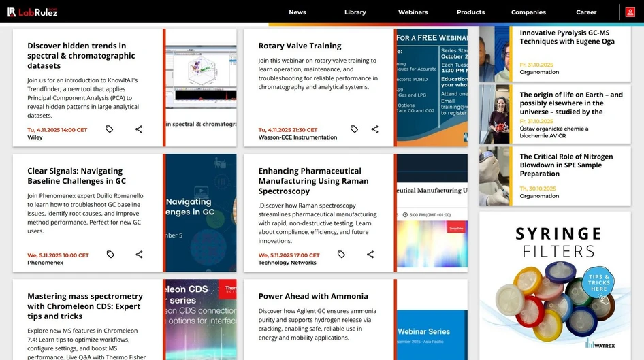The width and height of the screenshot is (644, 360).
Task: Share the Wiley Trendfinder webinar card
Action: (x=139, y=129)
